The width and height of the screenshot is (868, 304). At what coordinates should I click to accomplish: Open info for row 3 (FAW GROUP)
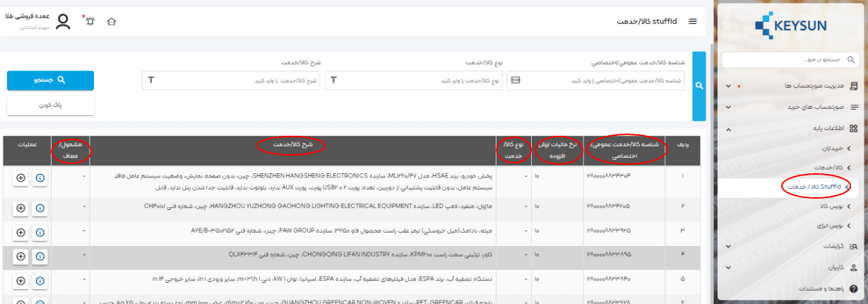tap(40, 231)
